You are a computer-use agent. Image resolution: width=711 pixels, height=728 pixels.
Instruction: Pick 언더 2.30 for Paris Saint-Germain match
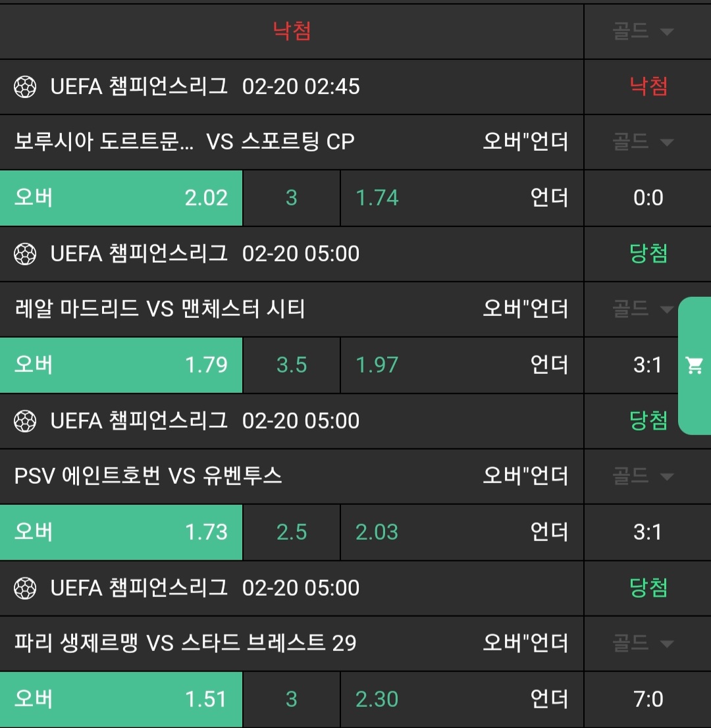[461, 700]
